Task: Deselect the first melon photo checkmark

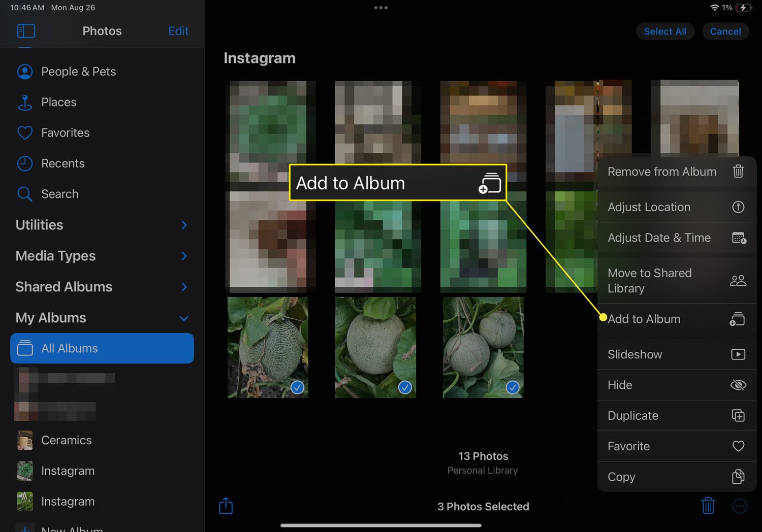Action: click(297, 387)
